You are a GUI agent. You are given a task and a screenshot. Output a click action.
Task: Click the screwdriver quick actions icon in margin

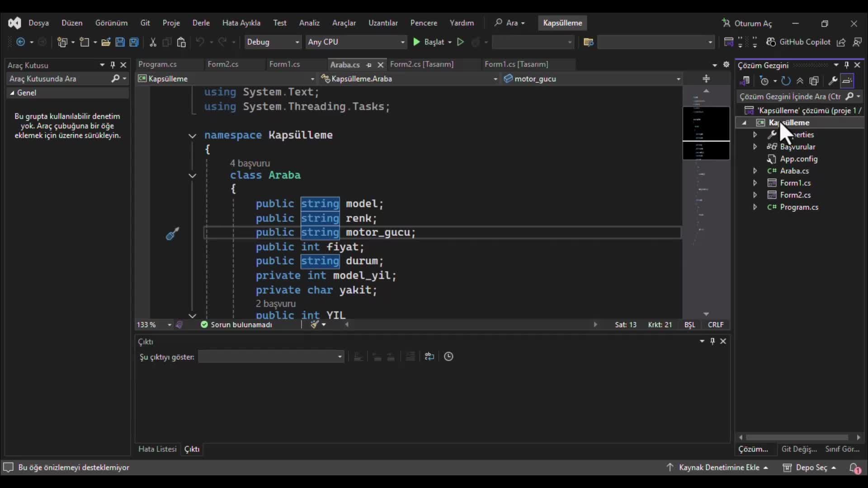tap(172, 234)
